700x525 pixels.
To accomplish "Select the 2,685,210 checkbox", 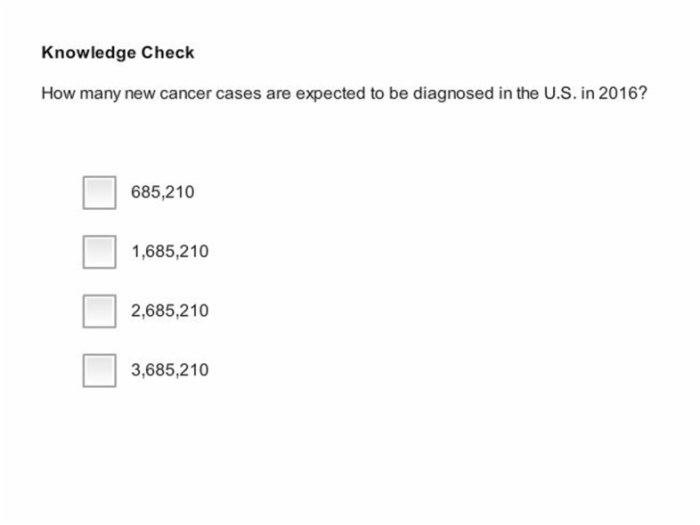I will tap(99, 311).
